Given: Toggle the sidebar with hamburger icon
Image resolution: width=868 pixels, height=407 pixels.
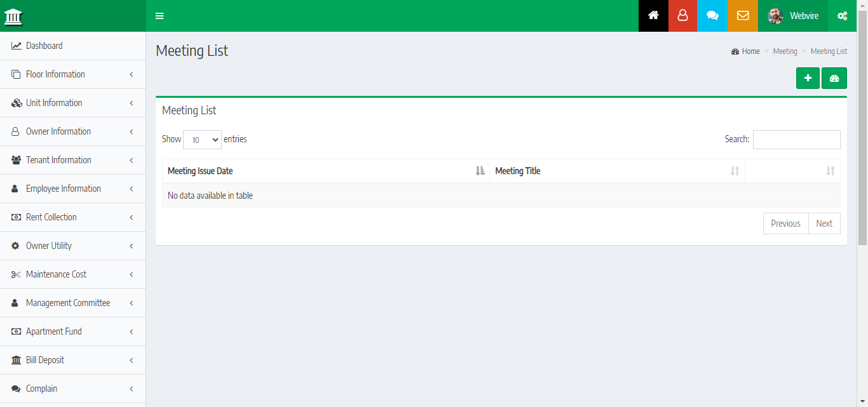Looking at the screenshot, I should (x=159, y=16).
